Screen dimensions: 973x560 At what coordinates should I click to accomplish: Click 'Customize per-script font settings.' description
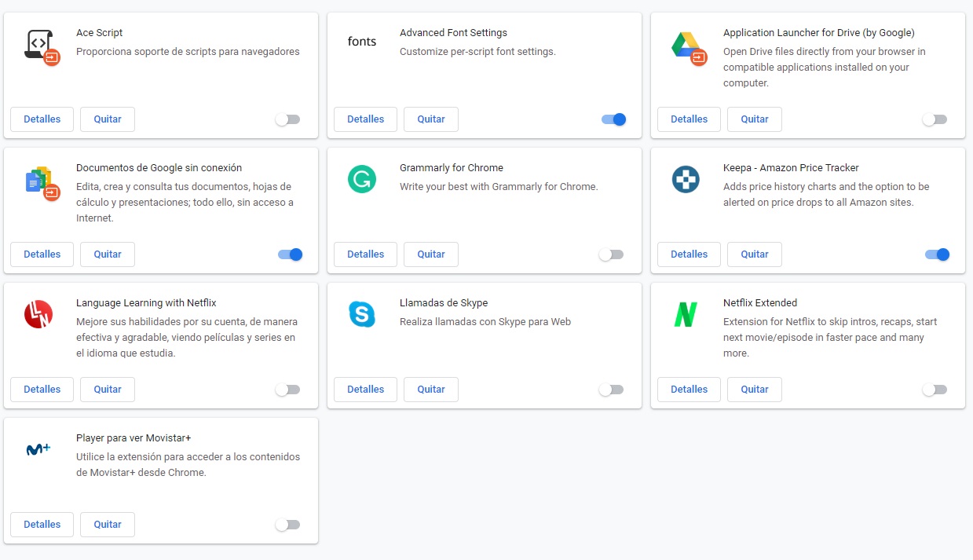click(477, 52)
